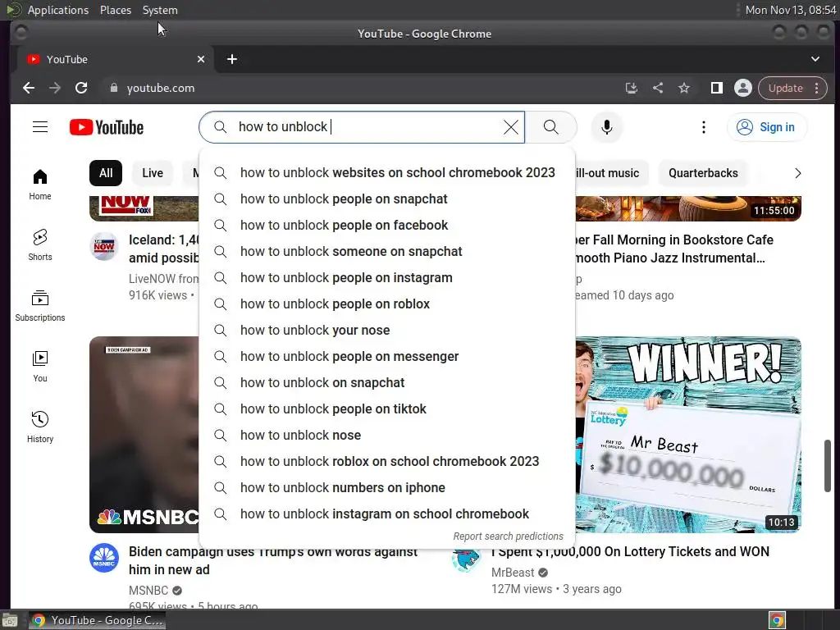The width and height of the screenshot is (840, 630).
Task: Click the YouTube logo
Action: (107, 127)
